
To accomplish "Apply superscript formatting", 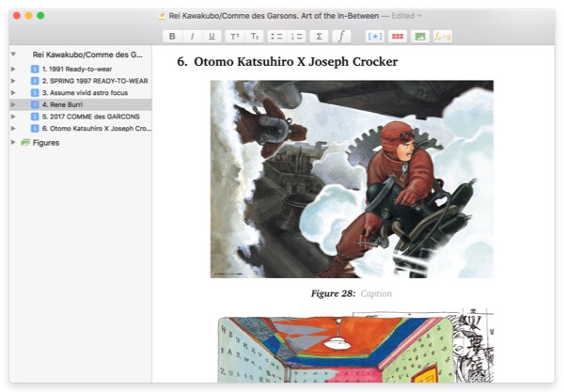I will (234, 37).
